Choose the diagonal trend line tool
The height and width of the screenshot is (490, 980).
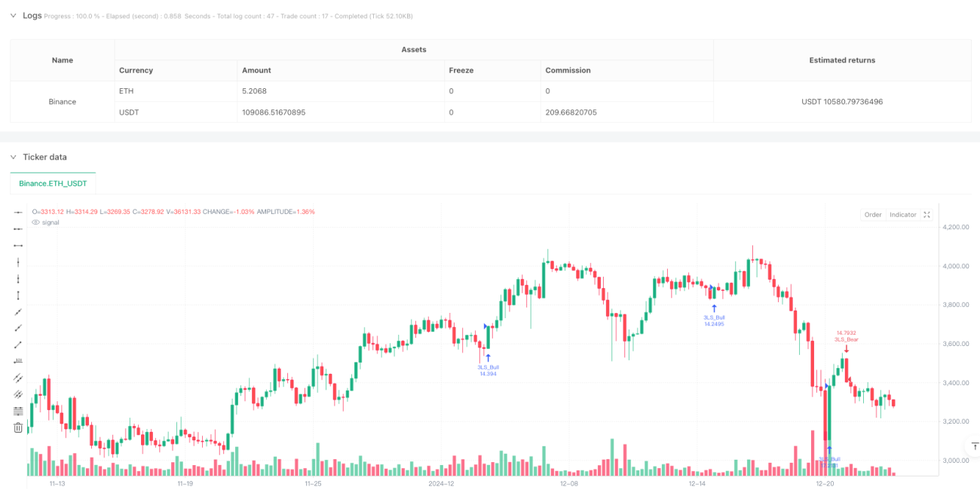pos(18,312)
